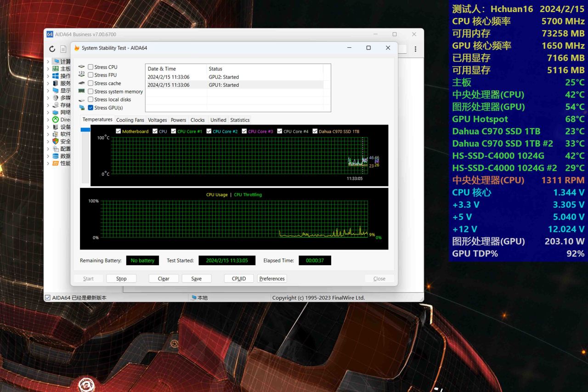This screenshot has height=392, width=588.
Task: Select the 软件 software icon in the tree
Action: pyautogui.click(x=56, y=134)
